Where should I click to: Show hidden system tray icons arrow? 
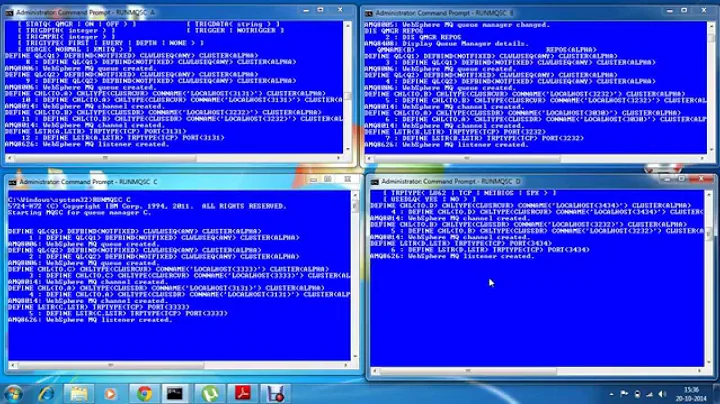(611, 394)
